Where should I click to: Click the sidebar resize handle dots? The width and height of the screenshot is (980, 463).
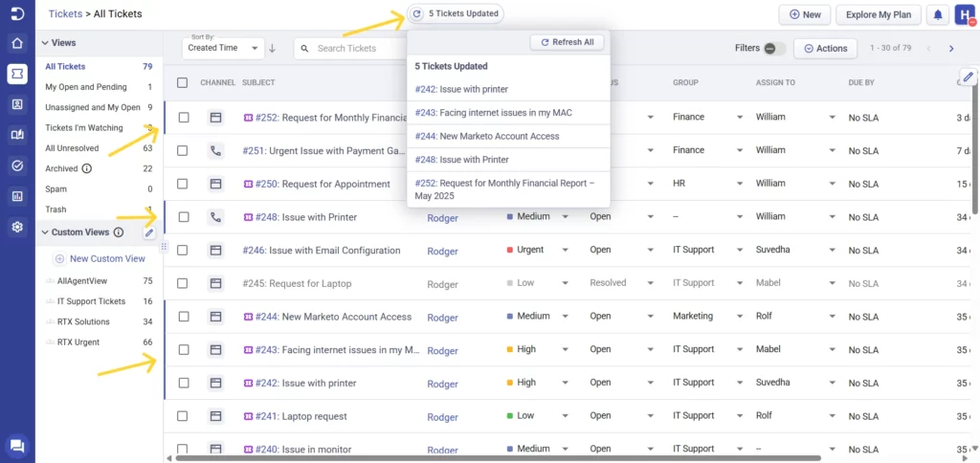click(164, 246)
